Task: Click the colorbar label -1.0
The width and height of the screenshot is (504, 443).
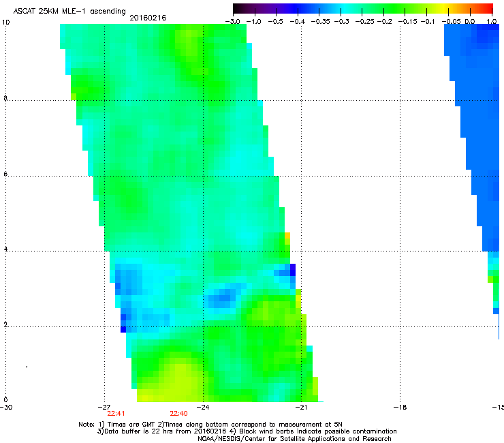Action: 253,22
